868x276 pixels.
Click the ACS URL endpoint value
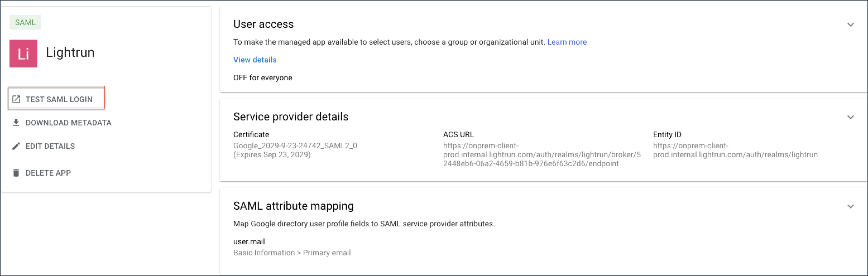pos(541,155)
